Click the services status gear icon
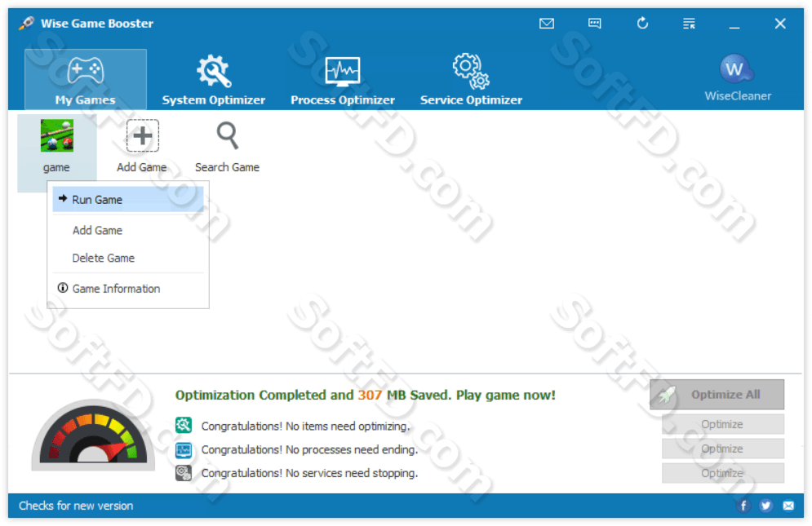 click(184, 473)
